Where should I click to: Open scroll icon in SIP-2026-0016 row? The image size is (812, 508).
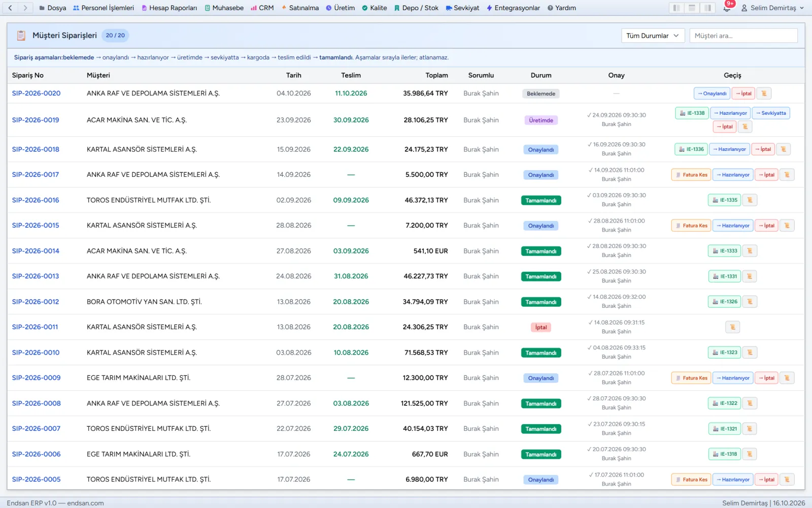point(750,200)
